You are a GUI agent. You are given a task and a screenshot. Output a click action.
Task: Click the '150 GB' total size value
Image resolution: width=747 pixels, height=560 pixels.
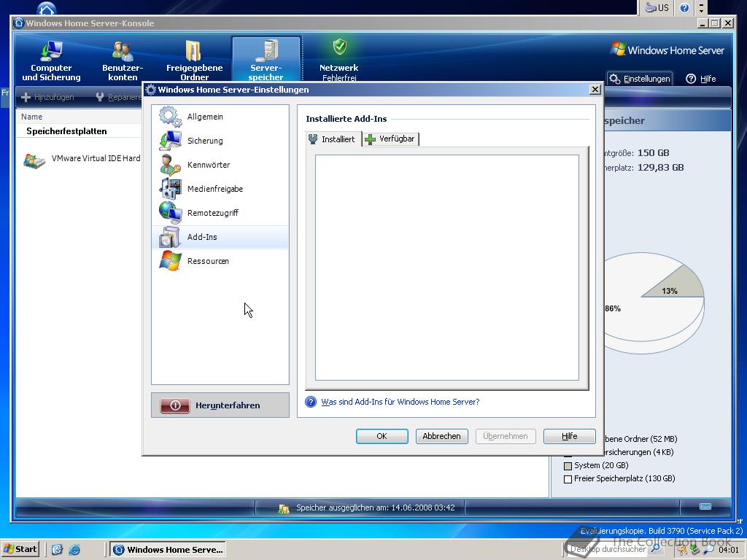(x=653, y=153)
